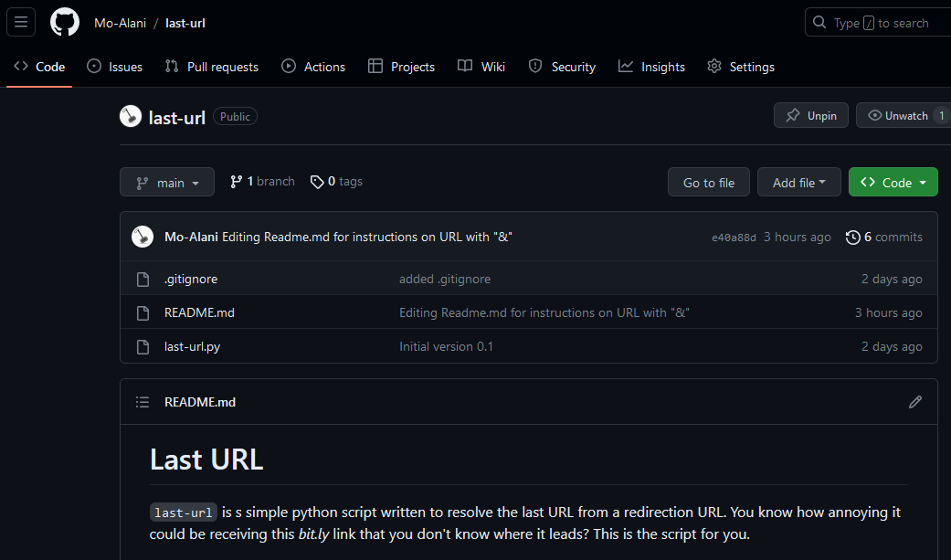This screenshot has height=560, width=951.
Task: Toggle Unwatch for this repository
Action: (x=900, y=116)
